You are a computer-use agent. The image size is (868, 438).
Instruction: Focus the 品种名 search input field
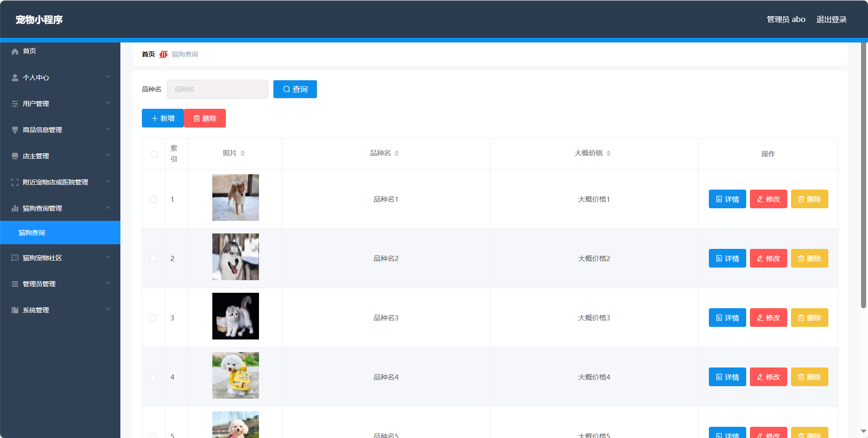(217, 89)
